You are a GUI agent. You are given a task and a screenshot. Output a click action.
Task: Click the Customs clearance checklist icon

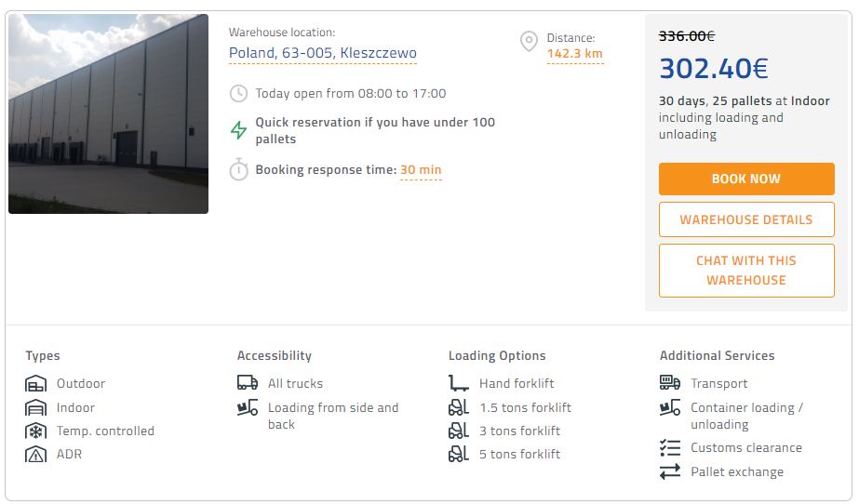coord(670,448)
